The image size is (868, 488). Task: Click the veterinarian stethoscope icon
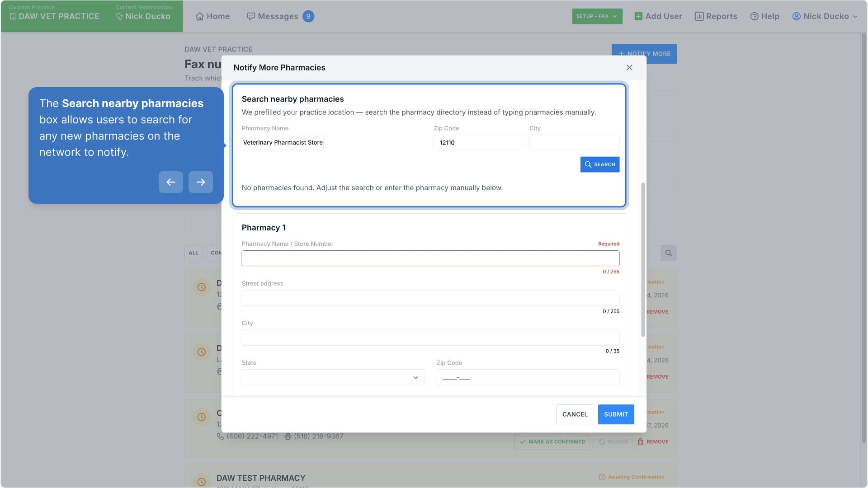point(119,16)
